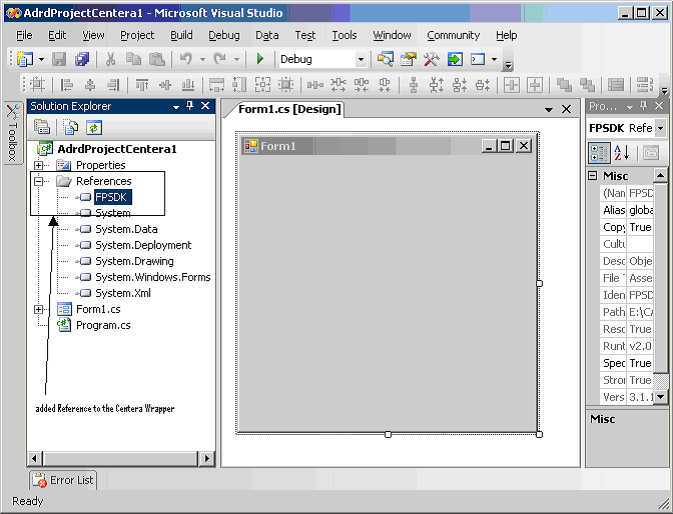Click the Undo arrow icon
Screen dimensions: 673x514
[x=186, y=59]
